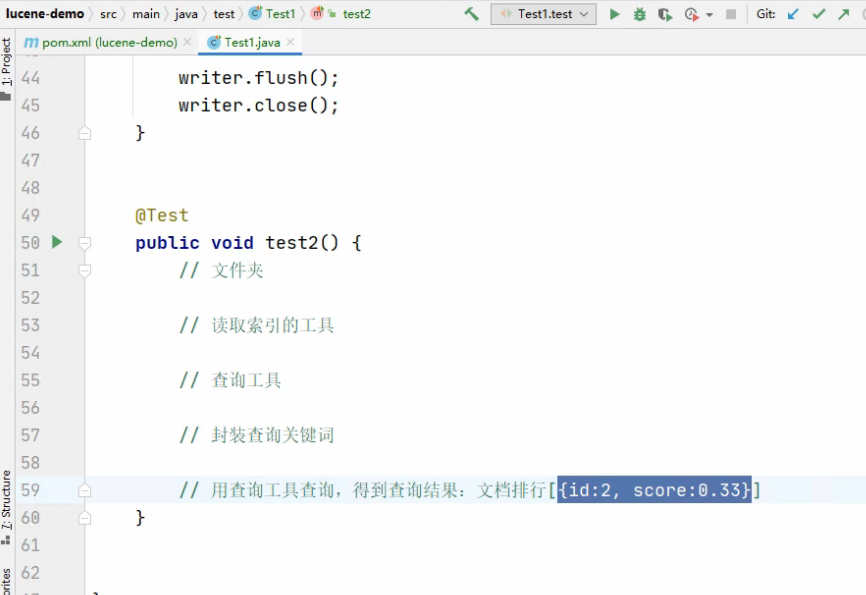Click on writer.close(); line

pyautogui.click(x=258, y=105)
